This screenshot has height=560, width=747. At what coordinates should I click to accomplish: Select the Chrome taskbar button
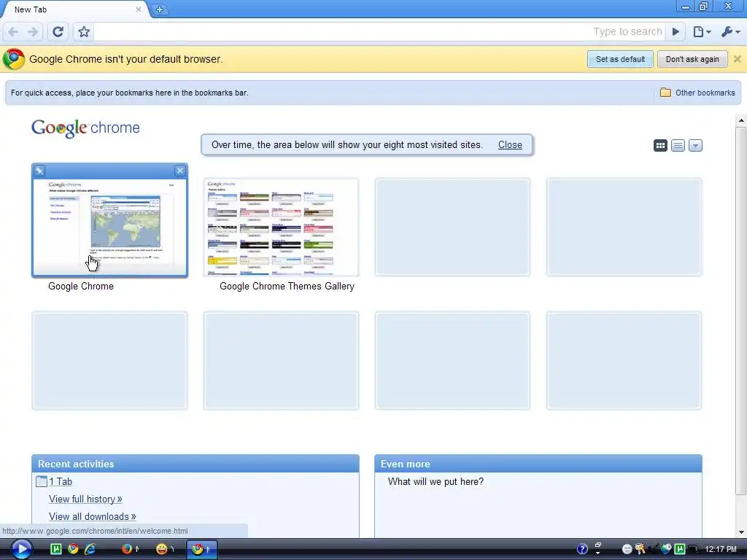pos(201,549)
